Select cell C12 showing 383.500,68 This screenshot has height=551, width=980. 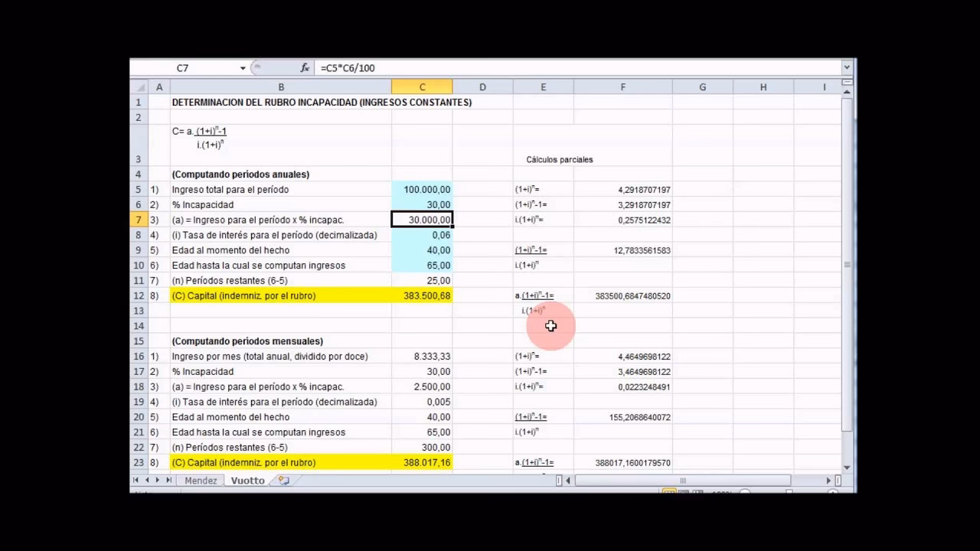coord(422,295)
